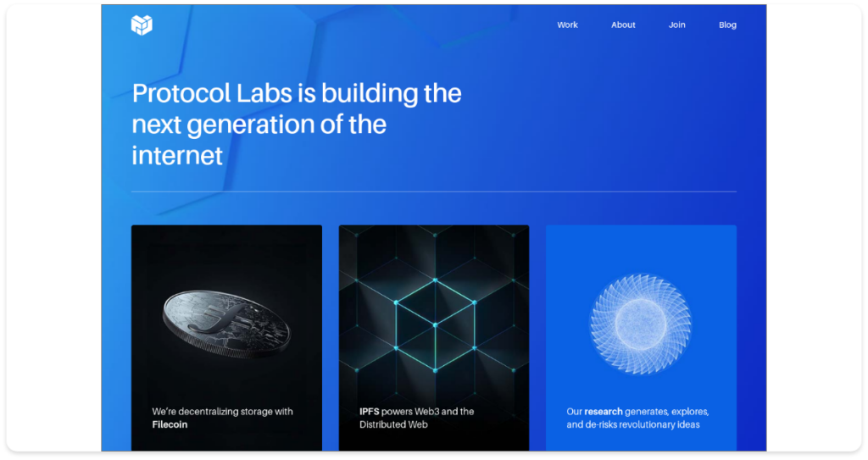Follow the bold IPFS link
The height and width of the screenshot is (460, 868).
pos(370,411)
